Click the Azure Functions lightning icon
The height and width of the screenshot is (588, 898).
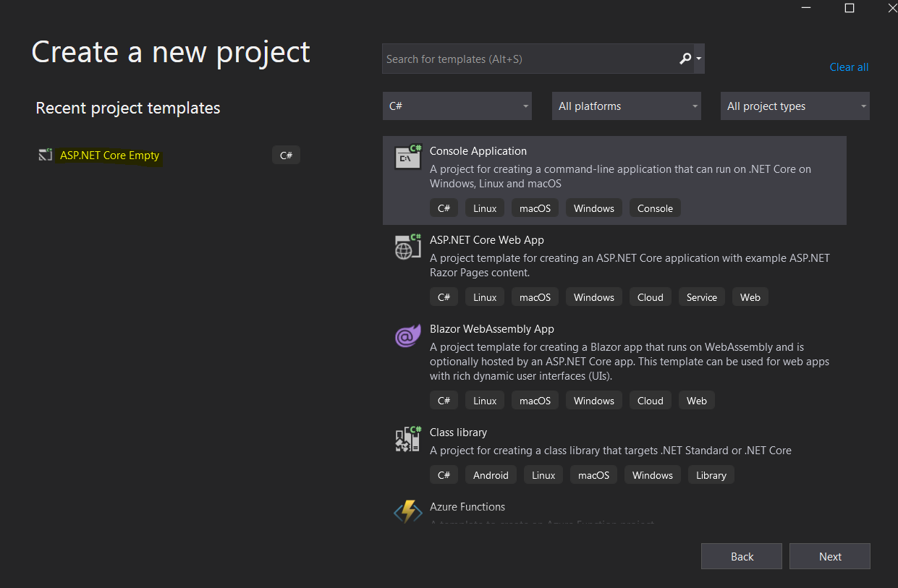(408, 512)
